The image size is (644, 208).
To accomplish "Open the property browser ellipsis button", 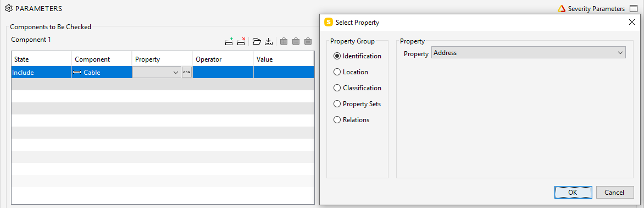I will coord(187,72).
